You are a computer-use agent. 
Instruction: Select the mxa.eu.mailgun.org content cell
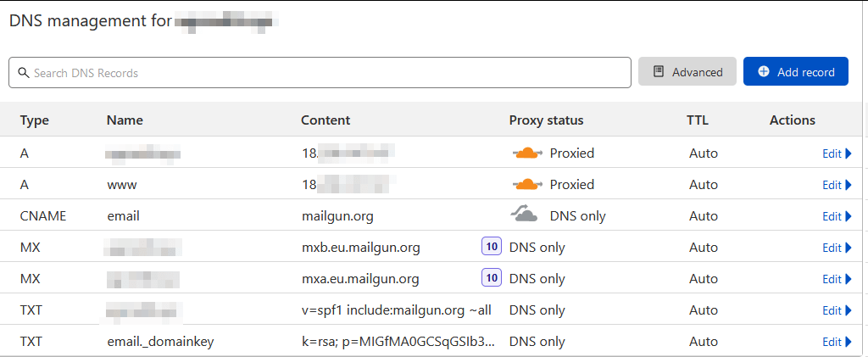359,278
